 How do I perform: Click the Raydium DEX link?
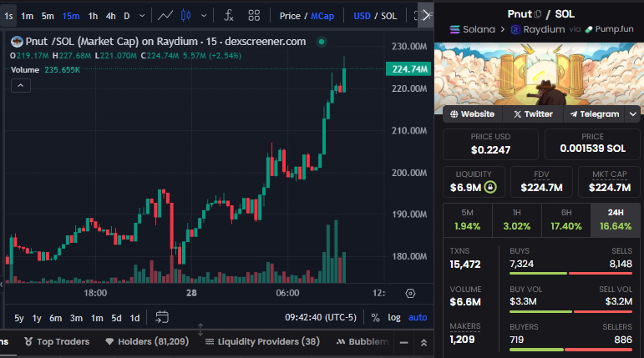538,29
